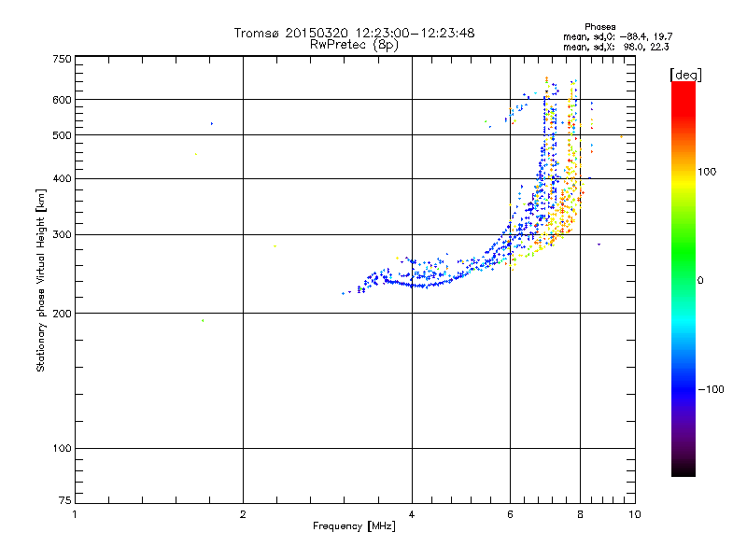
Task: Click the x-axis tick label '1'
Action: click(x=75, y=514)
